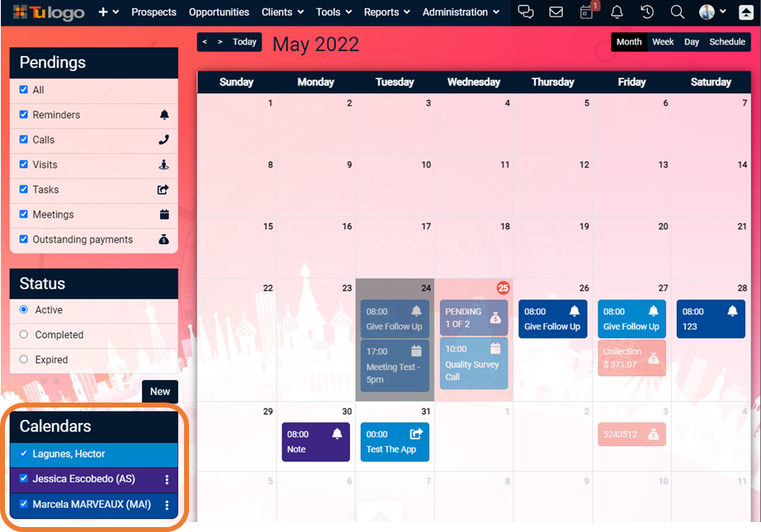The image size is (761, 532).
Task: Open the user avatar menu
Action: pyautogui.click(x=712, y=12)
